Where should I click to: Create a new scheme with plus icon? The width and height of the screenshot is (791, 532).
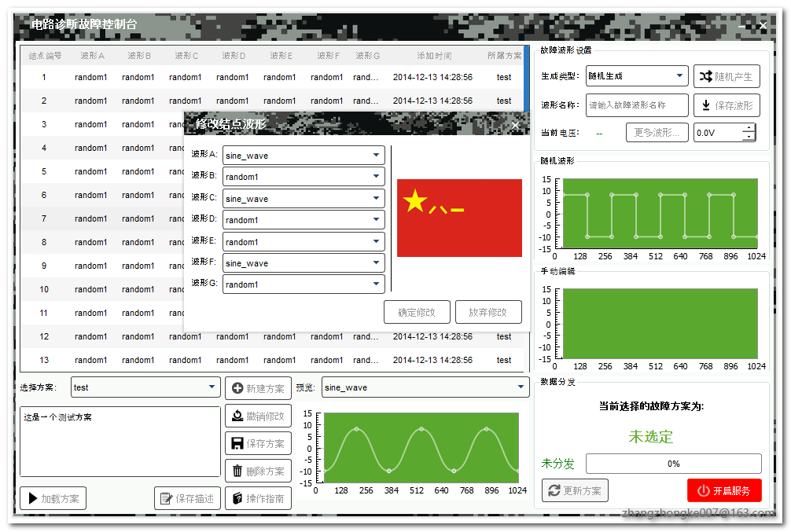258,388
